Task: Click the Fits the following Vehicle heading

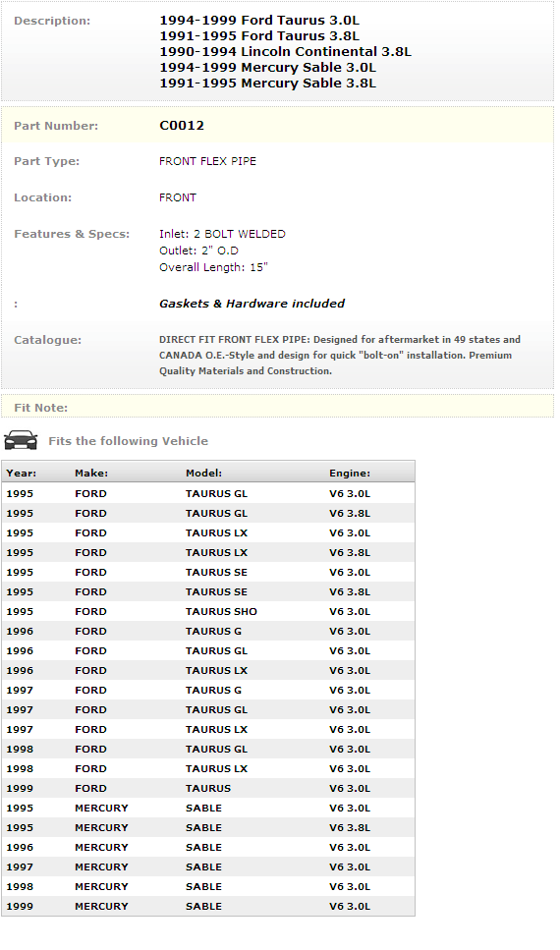Action: (x=128, y=441)
